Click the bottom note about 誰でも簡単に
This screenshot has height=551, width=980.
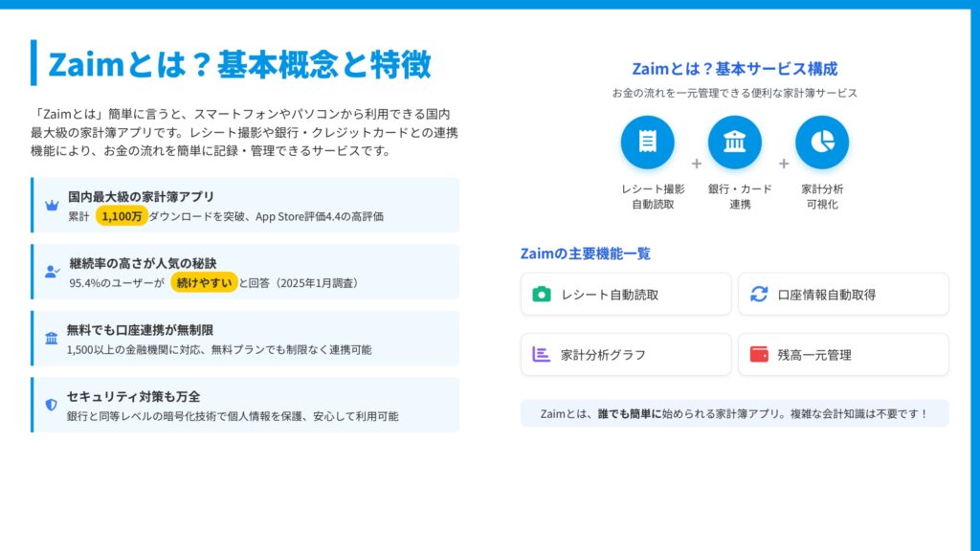734,413
